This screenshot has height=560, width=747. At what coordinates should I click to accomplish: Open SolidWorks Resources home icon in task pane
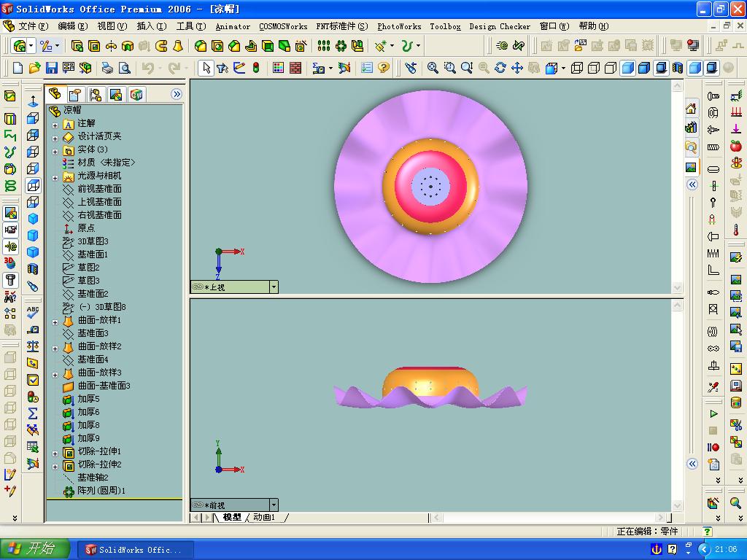(x=691, y=109)
